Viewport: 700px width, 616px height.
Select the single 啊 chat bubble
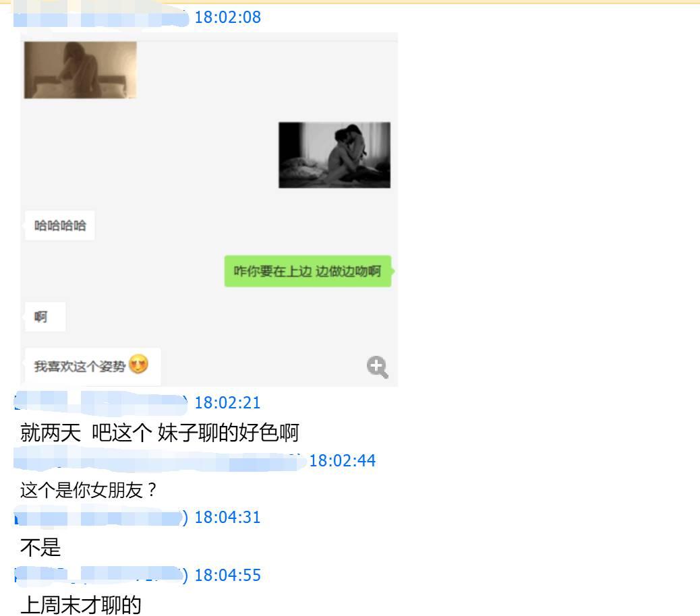[45, 317]
